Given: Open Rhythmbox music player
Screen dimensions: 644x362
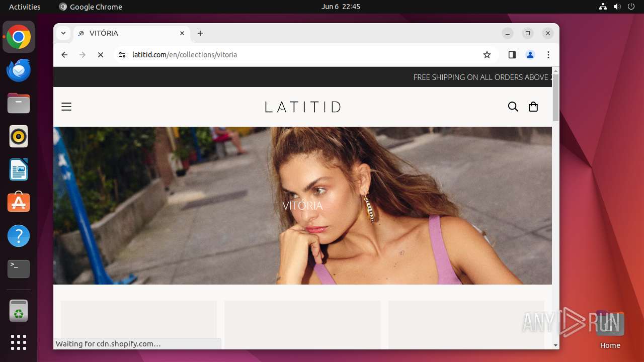Looking at the screenshot, I should click(x=19, y=137).
